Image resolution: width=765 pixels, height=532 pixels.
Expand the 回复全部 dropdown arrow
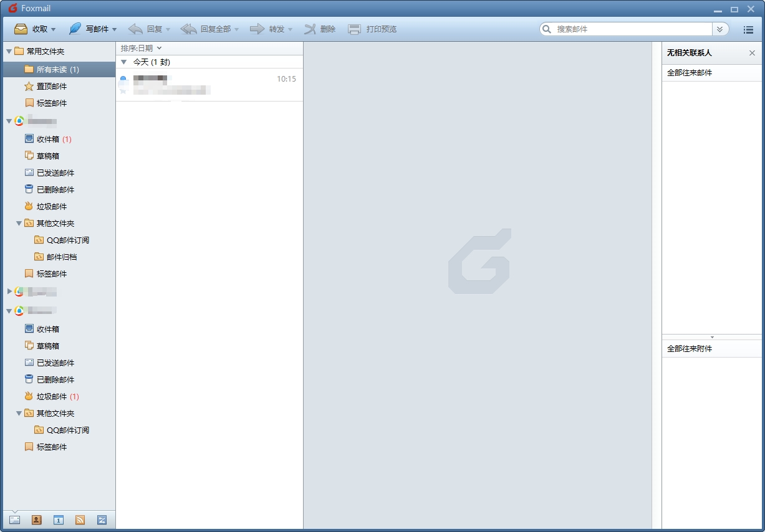point(236,29)
